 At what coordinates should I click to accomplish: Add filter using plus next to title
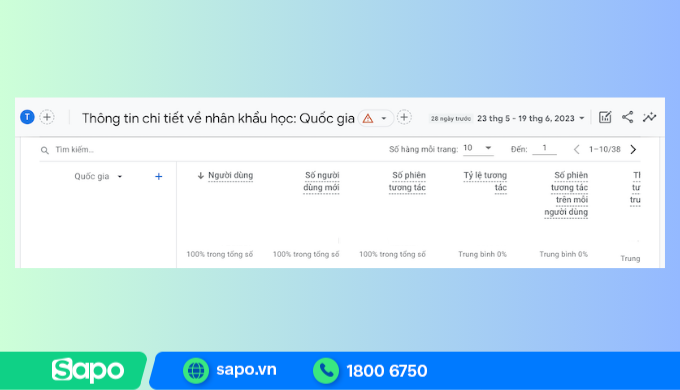[404, 117]
